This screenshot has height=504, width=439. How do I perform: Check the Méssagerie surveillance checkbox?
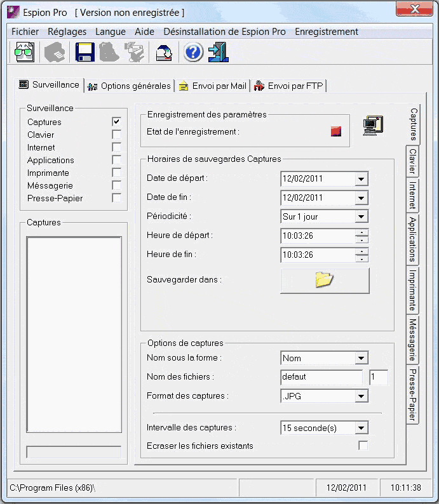pyautogui.click(x=116, y=185)
